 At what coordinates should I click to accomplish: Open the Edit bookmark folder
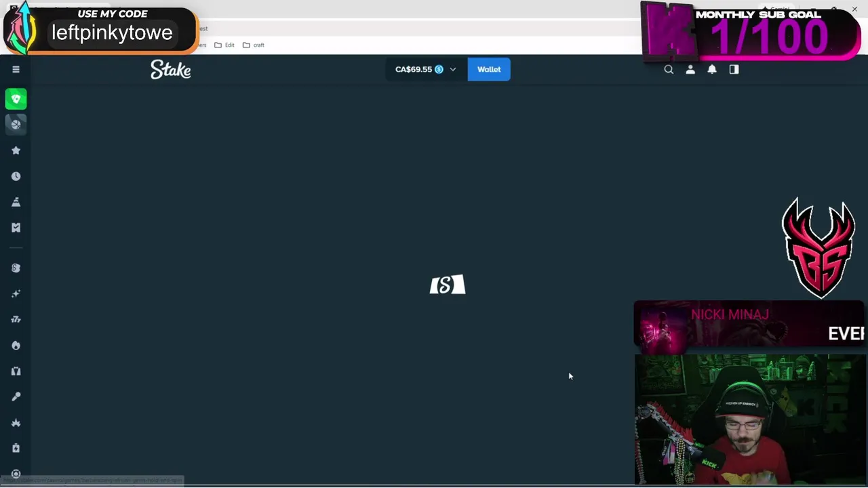click(x=224, y=45)
